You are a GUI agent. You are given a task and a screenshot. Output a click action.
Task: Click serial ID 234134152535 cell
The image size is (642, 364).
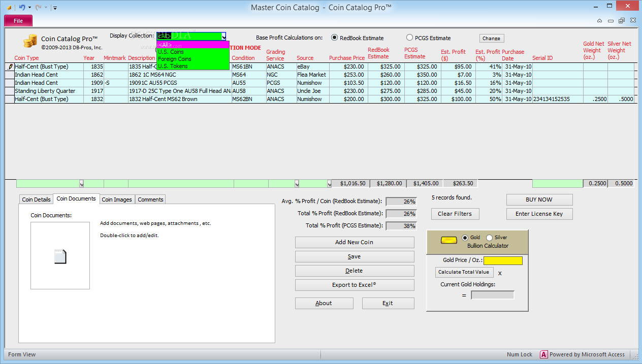557,99
